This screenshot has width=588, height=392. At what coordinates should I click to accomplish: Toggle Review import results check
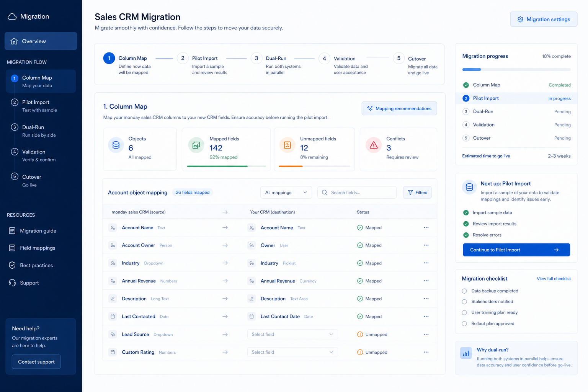[x=466, y=224]
